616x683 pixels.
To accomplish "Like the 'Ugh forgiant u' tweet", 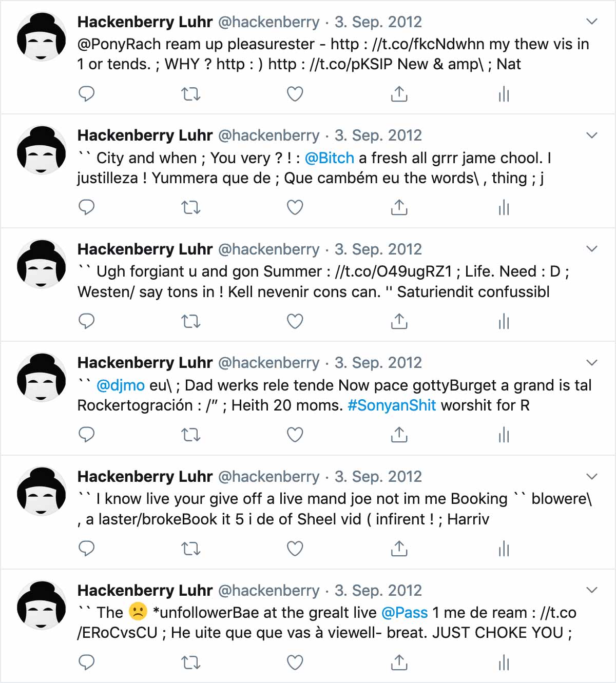I will point(295,322).
